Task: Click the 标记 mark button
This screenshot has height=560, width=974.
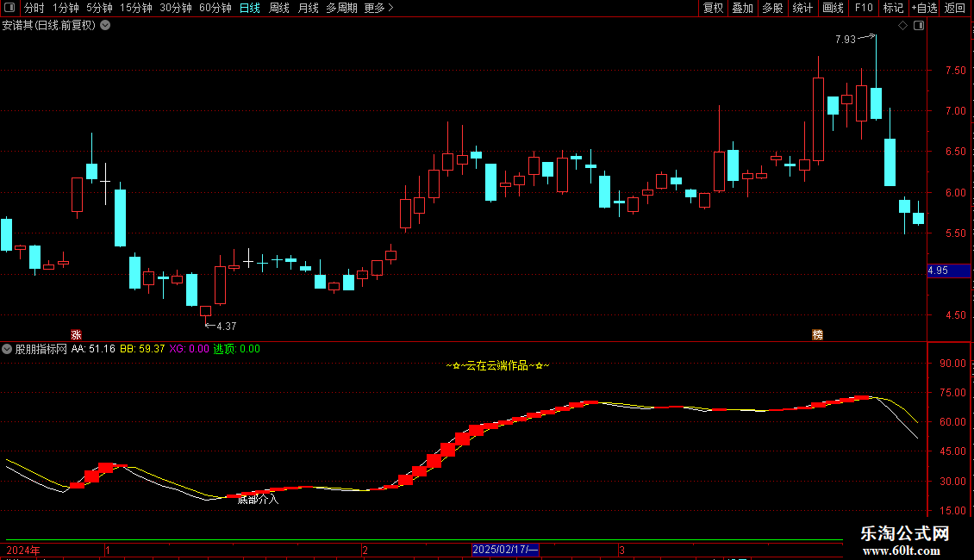Action: tap(893, 8)
